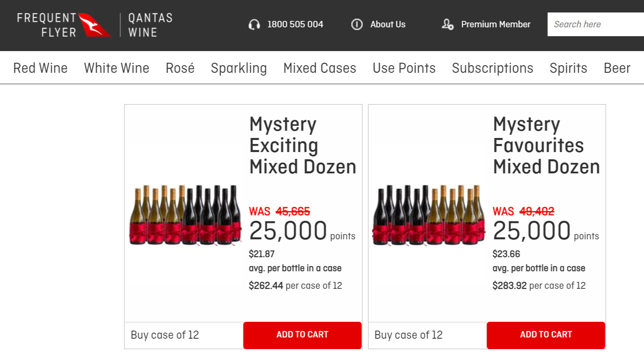Open the Use Points menu

coord(404,68)
